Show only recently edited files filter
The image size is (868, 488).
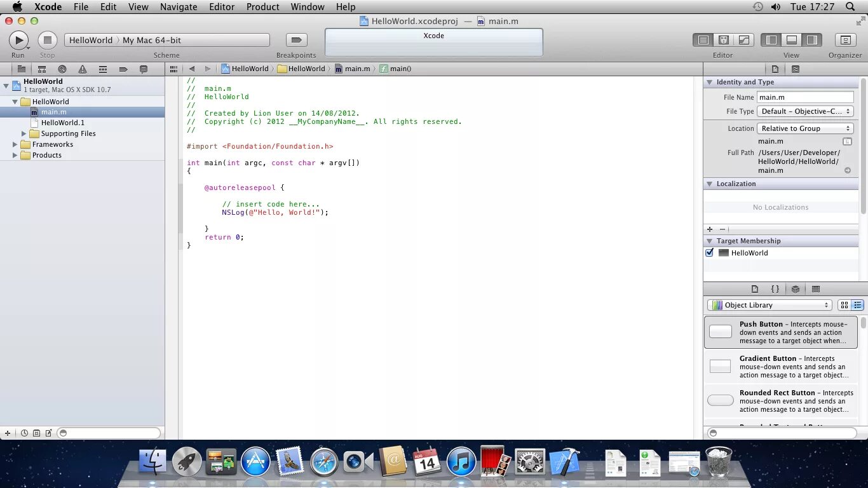point(24,433)
